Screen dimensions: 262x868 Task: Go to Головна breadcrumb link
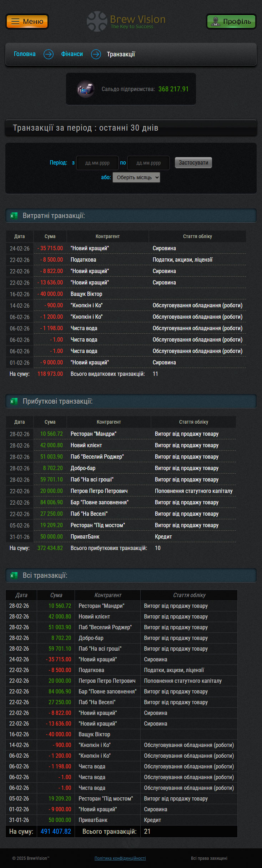25,54
